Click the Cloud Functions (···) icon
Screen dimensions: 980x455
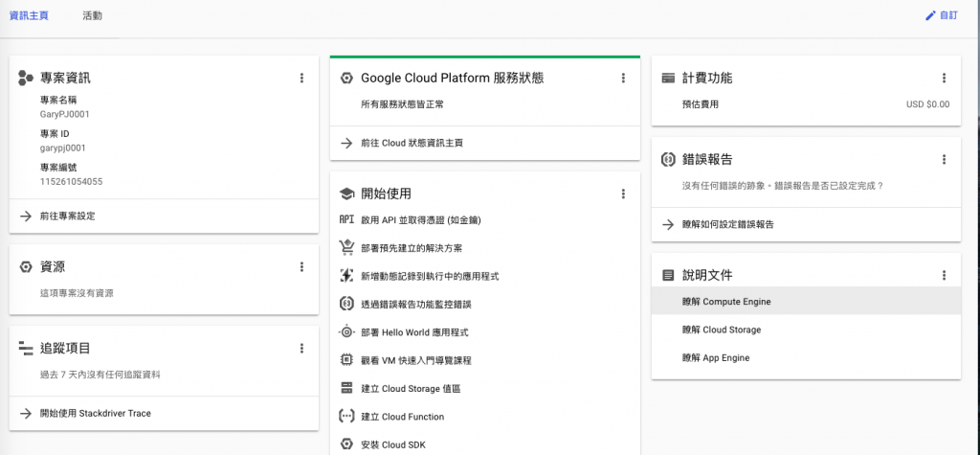(x=347, y=417)
